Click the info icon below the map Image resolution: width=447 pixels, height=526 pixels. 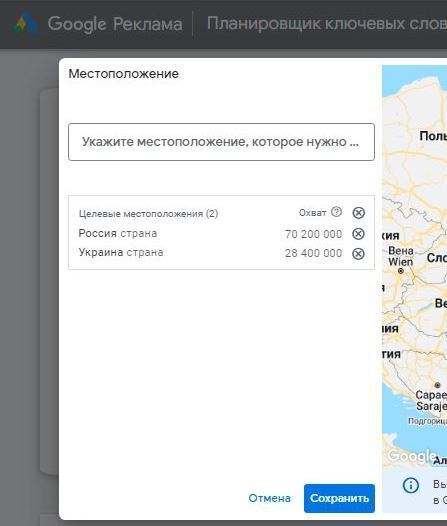(410, 485)
